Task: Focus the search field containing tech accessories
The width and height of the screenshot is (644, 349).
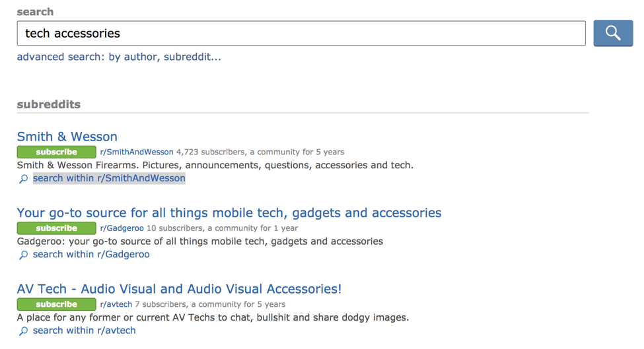Action: 301,33
